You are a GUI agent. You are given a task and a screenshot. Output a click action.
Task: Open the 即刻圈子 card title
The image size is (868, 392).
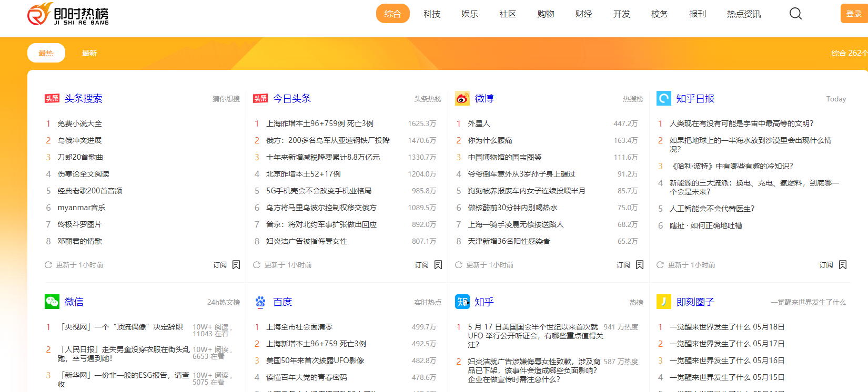point(695,302)
